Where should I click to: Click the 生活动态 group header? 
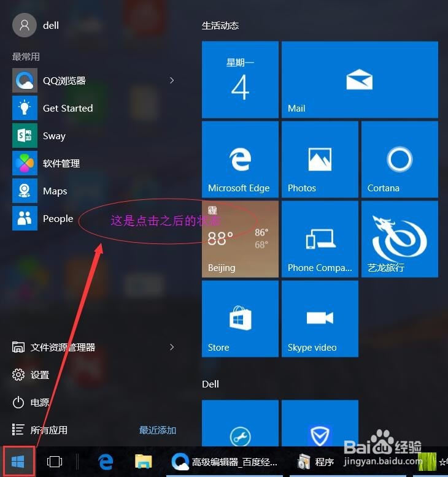pos(220,26)
